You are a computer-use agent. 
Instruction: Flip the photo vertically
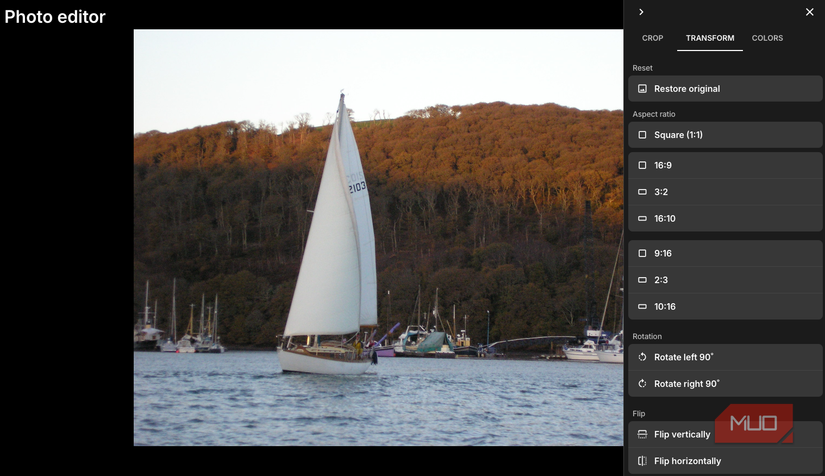[x=725, y=434]
